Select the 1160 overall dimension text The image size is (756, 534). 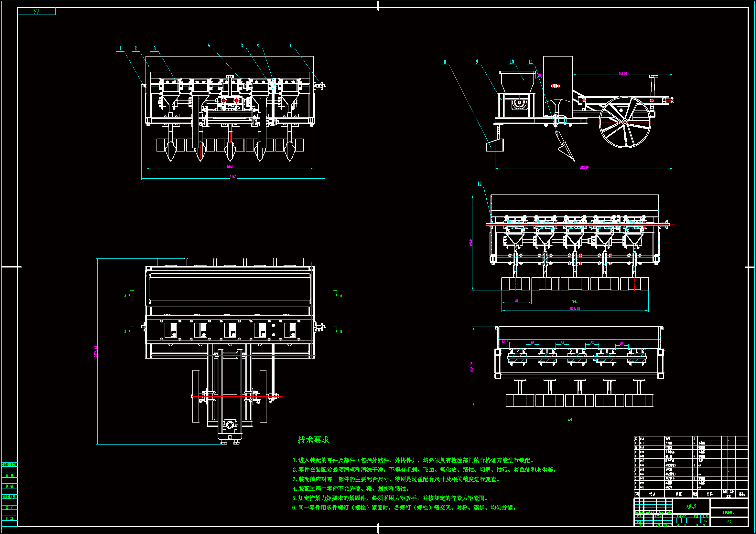(233, 177)
